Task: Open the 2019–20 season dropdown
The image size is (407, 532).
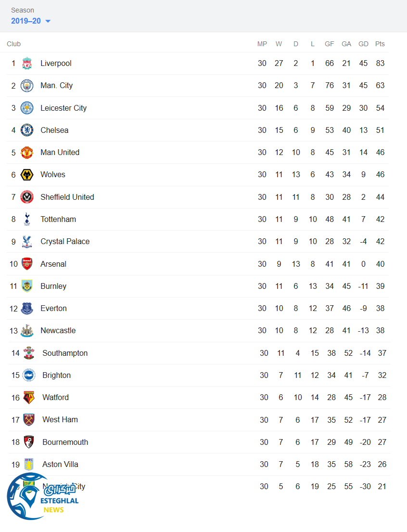Action: coord(31,21)
